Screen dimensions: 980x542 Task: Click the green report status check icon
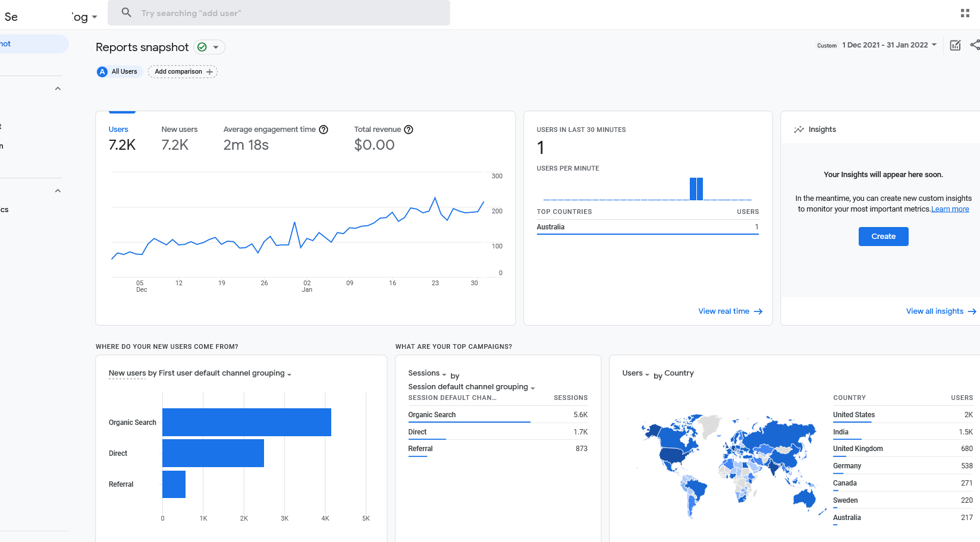pos(202,47)
